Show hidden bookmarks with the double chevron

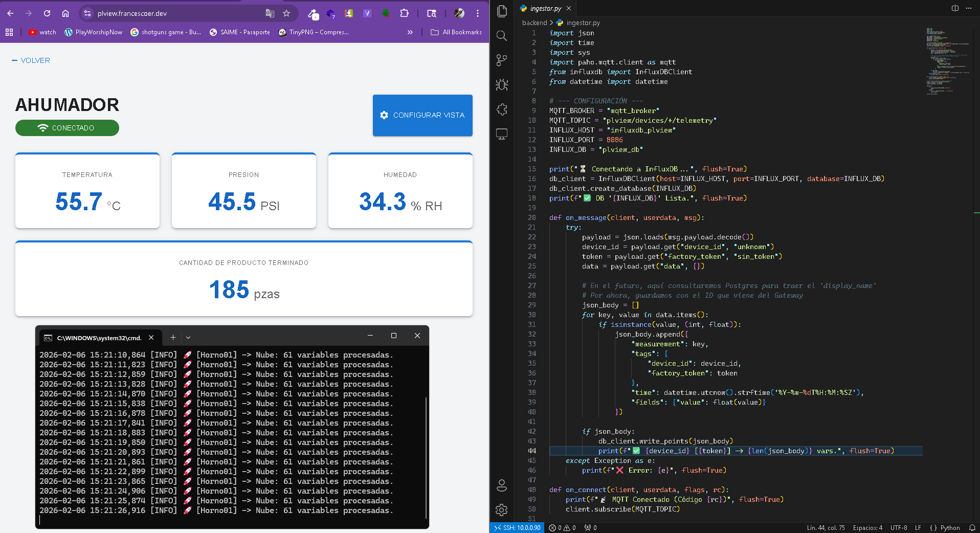(x=410, y=32)
